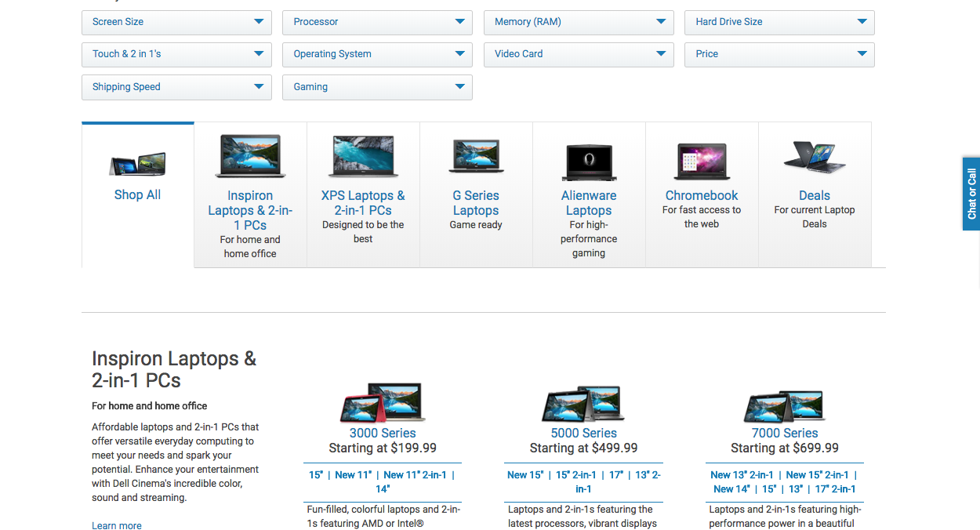Open the Price filter dropdown
The image size is (980, 530).
[x=779, y=54]
